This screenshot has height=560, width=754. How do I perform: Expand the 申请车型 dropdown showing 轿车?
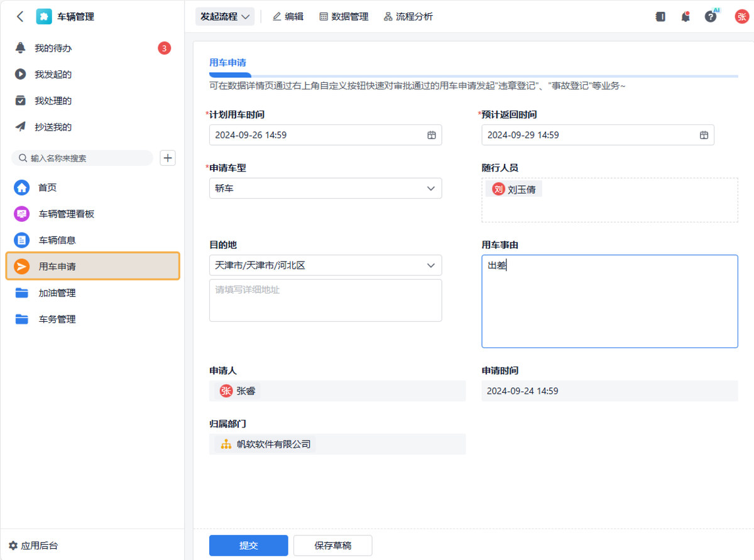(x=325, y=189)
